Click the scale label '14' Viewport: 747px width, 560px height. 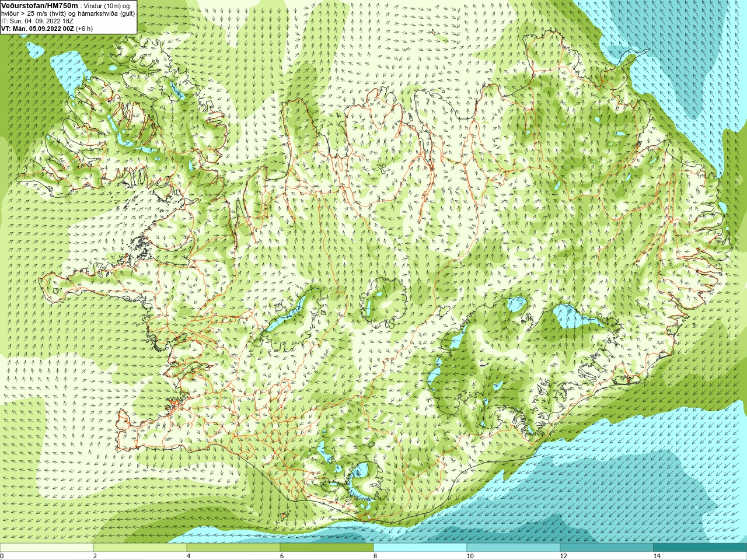click(657, 556)
